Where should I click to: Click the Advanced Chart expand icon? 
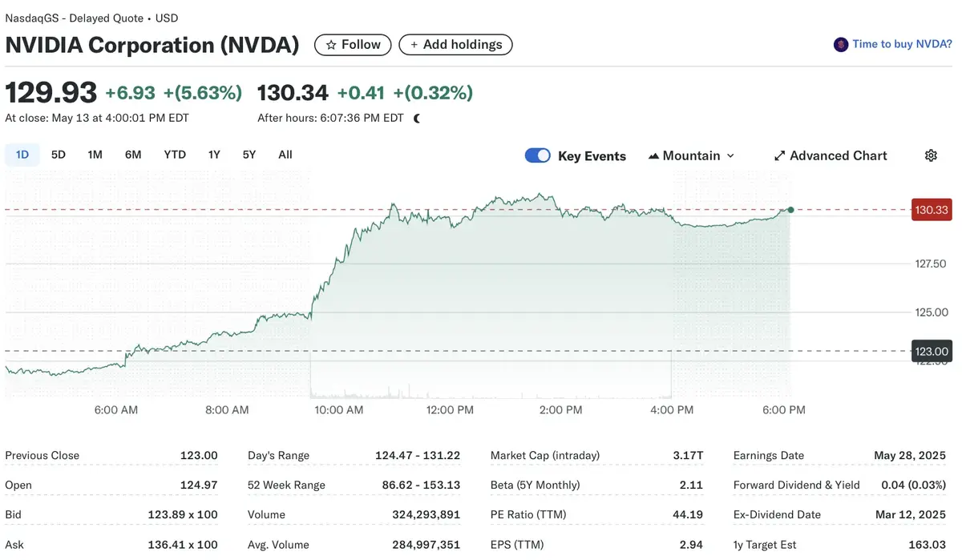tap(779, 155)
